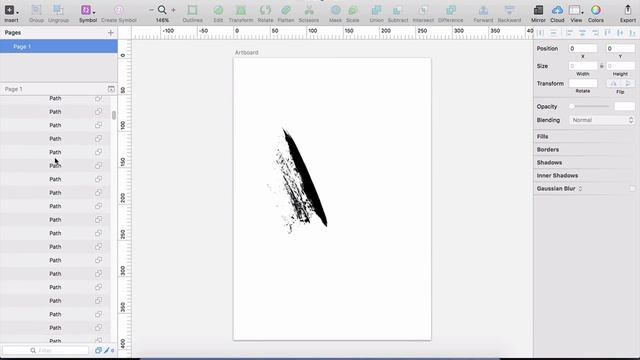This screenshot has width=640, height=360.
Task: Click the layer list scrollbar handle
Action: pos(113,115)
